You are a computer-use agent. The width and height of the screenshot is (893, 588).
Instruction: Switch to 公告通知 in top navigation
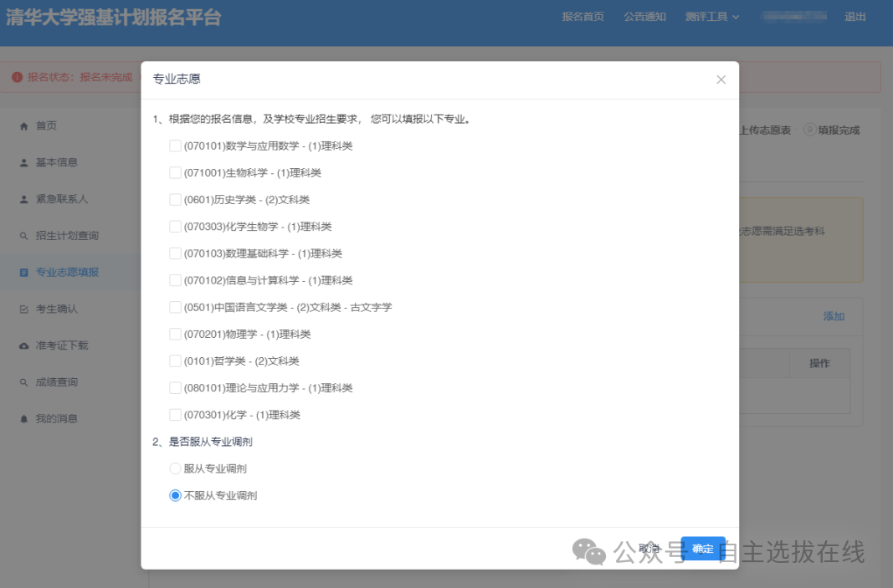[x=644, y=16]
